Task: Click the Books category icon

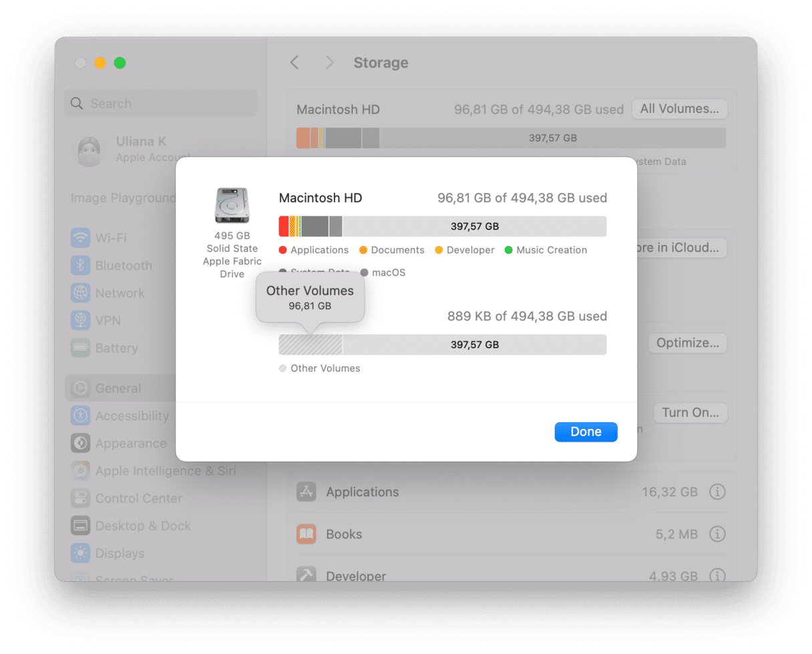Action: [x=307, y=534]
